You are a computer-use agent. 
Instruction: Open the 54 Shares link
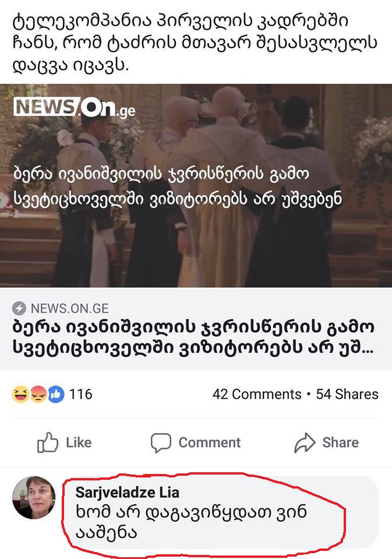[347, 394]
